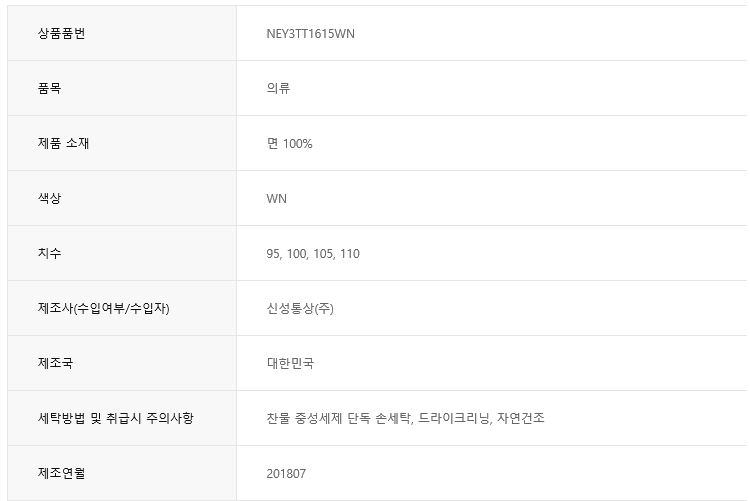The height and width of the screenshot is (501, 750).
Task: Select the 201807 manufacture date value
Action: click(x=286, y=473)
